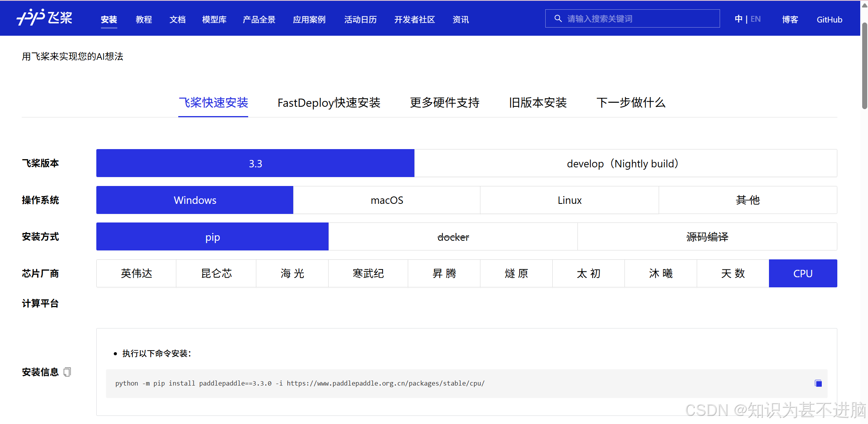Viewport: 868px width, 424px height.
Task: Switch to 更多硬件支持 tab
Action: click(445, 103)
